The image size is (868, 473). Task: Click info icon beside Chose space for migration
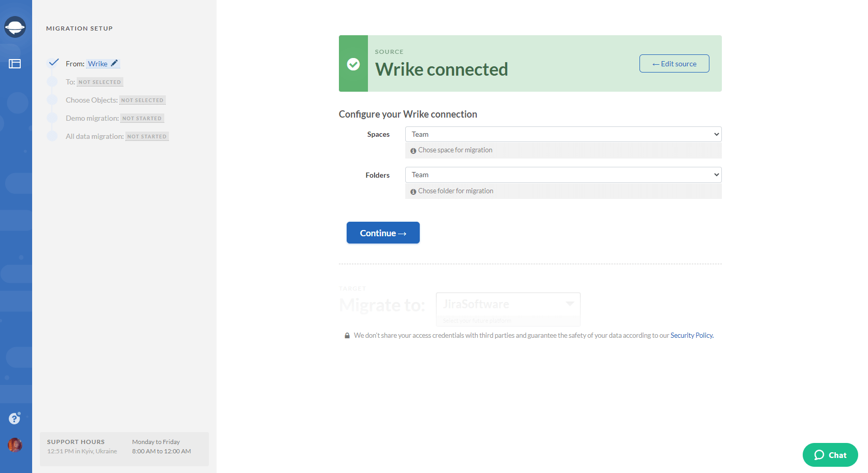(x=413, y=151)
